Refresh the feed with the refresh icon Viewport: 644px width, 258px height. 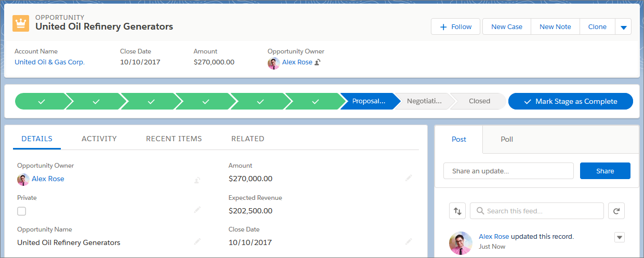point(616,211)
